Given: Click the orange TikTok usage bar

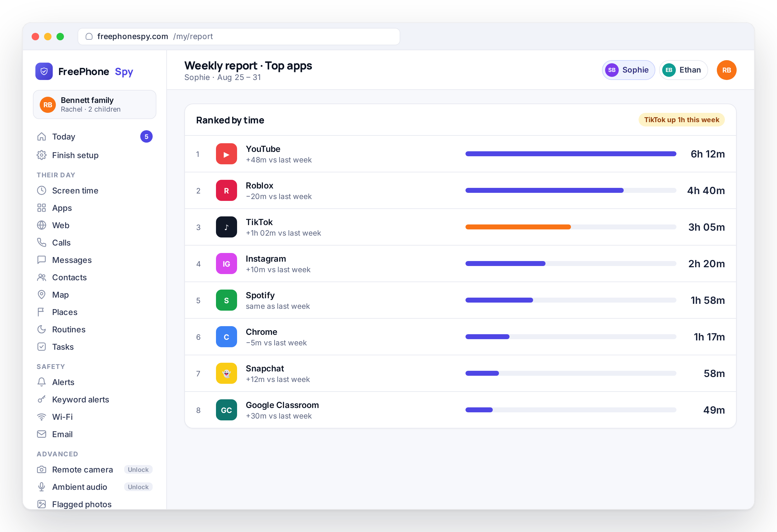Looking at the screenshot, I should [x=518, y=227].
